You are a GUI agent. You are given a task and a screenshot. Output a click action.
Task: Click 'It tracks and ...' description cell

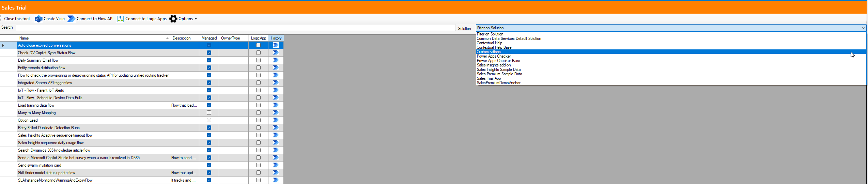click(185, 180)
